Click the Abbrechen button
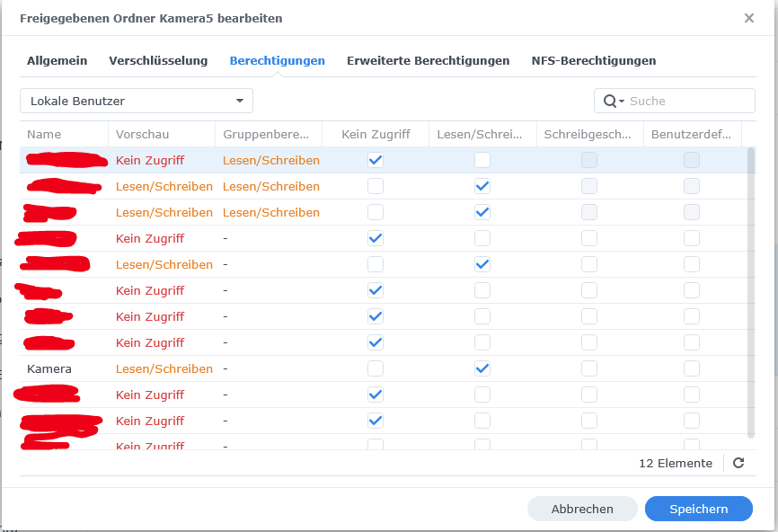Screen dimensions: 778x532 pyautogui.click(x=582, y=509)
